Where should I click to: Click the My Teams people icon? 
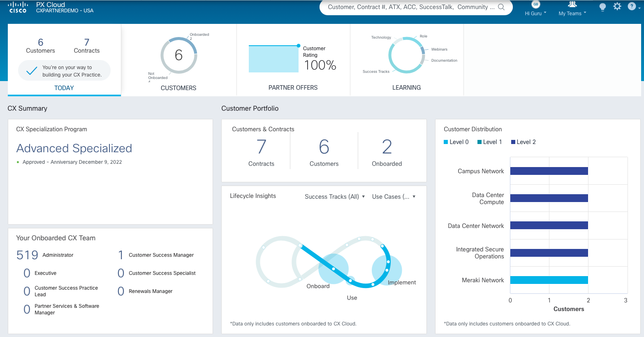tap(572, 5)
